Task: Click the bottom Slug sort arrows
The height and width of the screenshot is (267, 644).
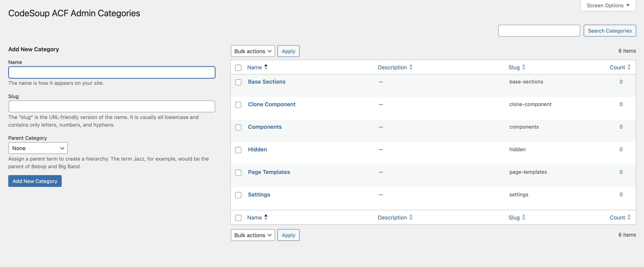Action: pyautogui.click(x=524, y=218)
